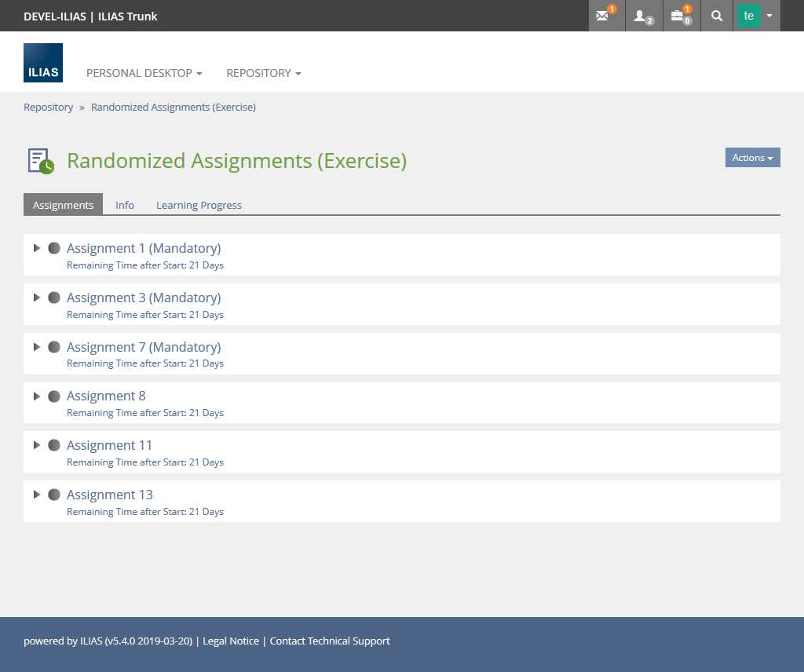Screen dimensions: 804x672
Task: Click the status circle icon of Assignment 1
Action: [x=54, y=248]
